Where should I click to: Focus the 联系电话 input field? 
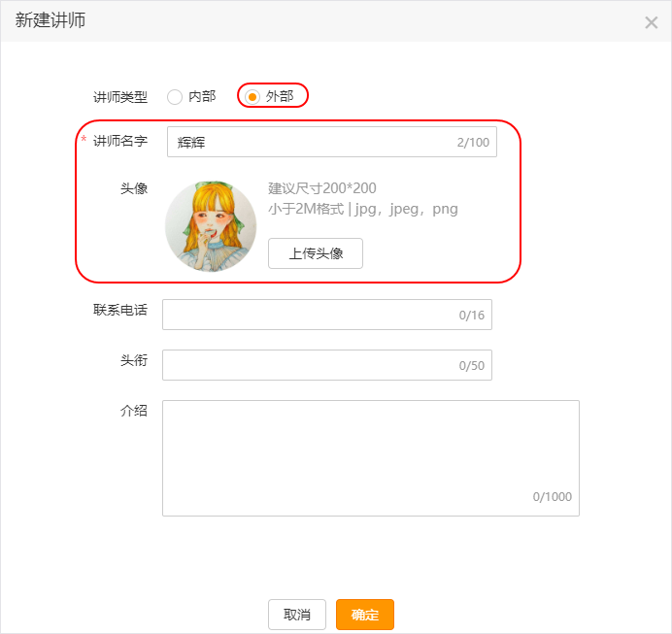(x=327, y=315)
